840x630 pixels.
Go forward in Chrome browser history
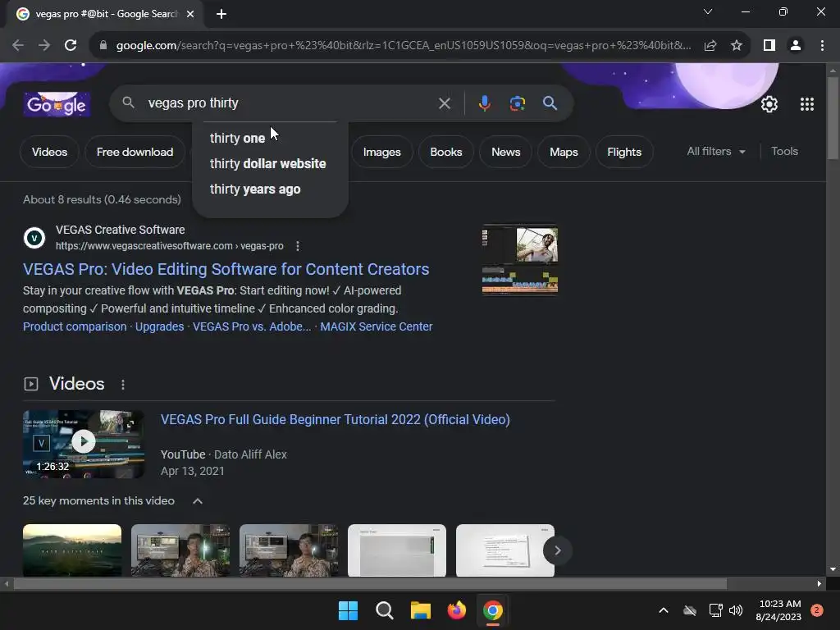coord(44,46)
